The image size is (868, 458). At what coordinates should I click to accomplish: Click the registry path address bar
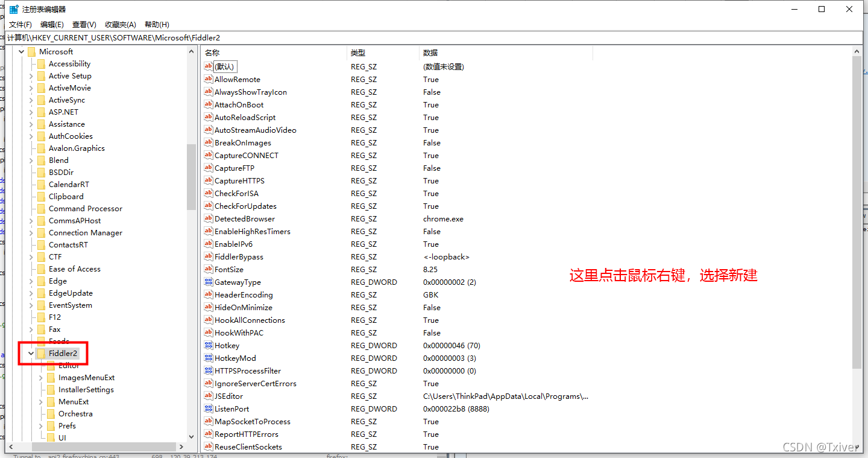[434, 37]
